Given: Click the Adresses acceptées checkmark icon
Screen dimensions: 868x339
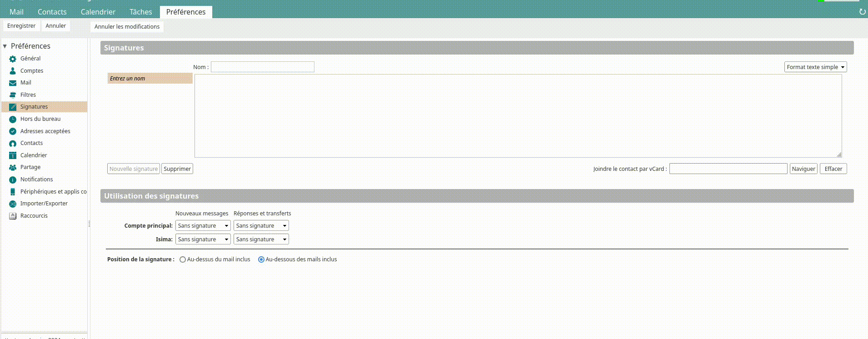Looking at the screenshot, I should tap(13, 131).
